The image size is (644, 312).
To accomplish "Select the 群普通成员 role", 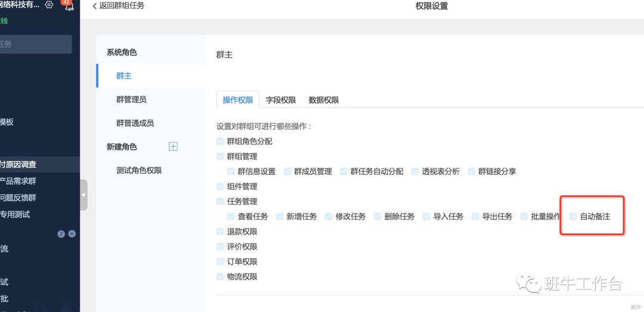I will tap(135, 123).
